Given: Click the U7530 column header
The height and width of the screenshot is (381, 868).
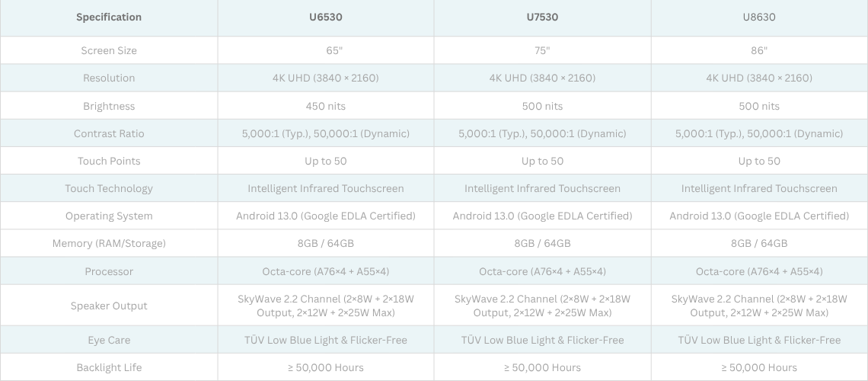Looking at the screenshot, I should pos(542,17).
